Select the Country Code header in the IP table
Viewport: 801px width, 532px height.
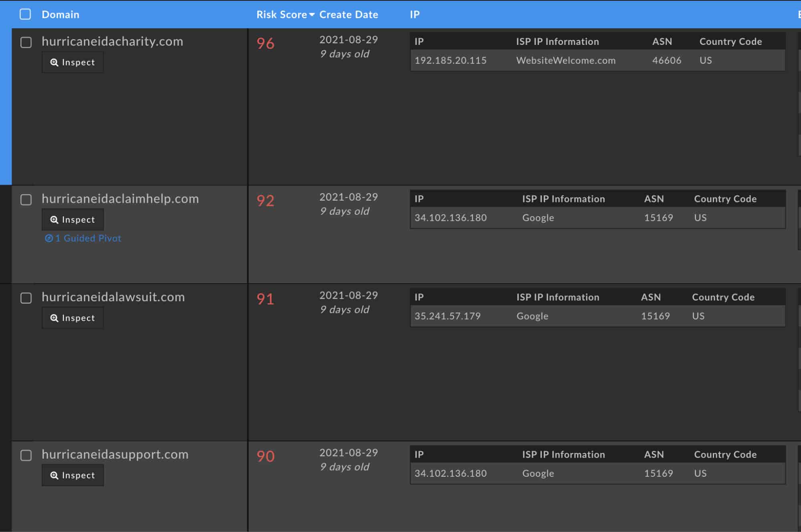(x=731, y=41)
